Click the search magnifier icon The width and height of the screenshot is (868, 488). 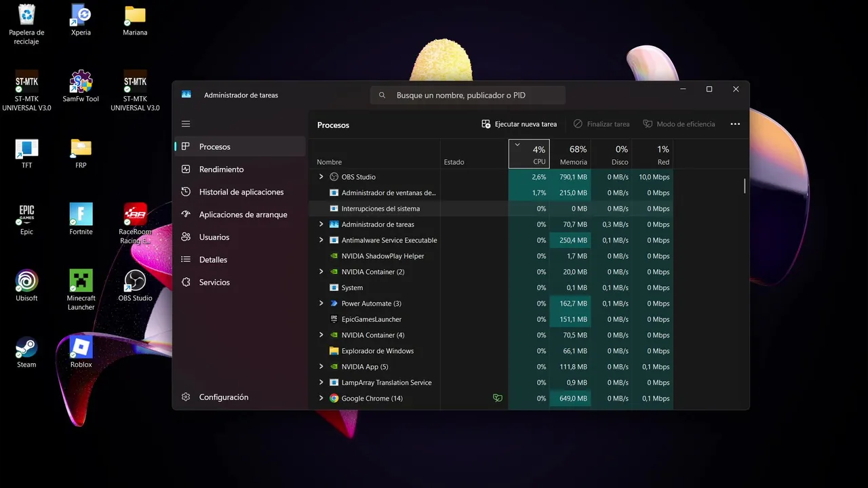(382, 96)
